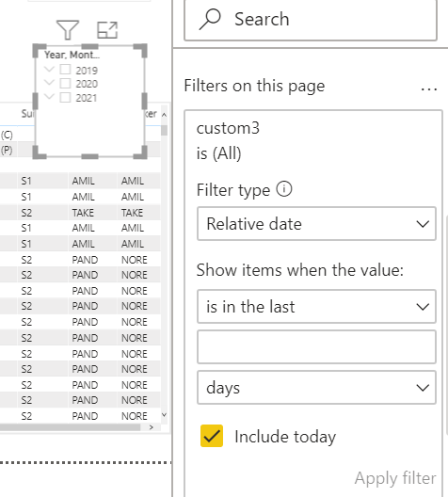Image resolution: width=448 pixels, height=497 pixels.
Task: Click 'is (All)' filter summary text
Action: pos(219,153)
